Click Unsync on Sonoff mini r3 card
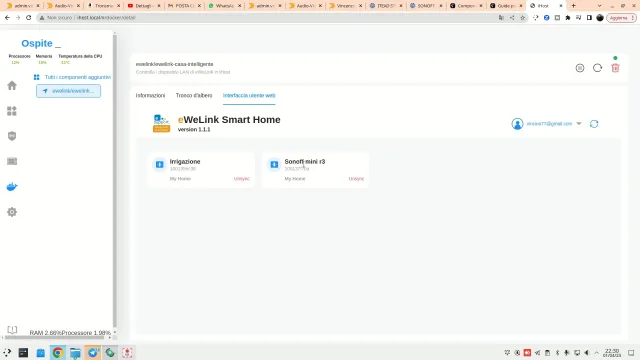This screenshot has height=360, width=640. (x=356, y=179)
